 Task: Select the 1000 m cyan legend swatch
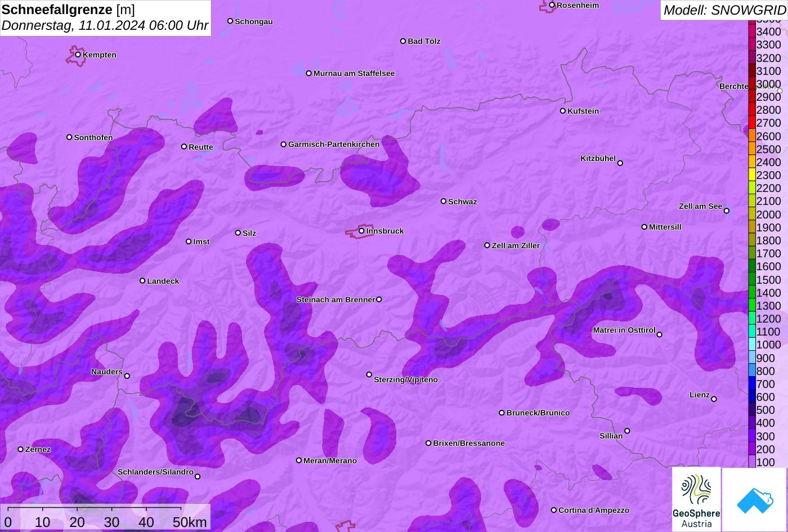point(752,345)
